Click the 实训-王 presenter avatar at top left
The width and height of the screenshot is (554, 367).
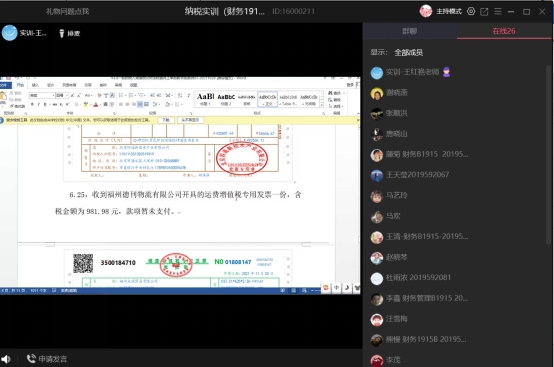(x=10, y=33)
